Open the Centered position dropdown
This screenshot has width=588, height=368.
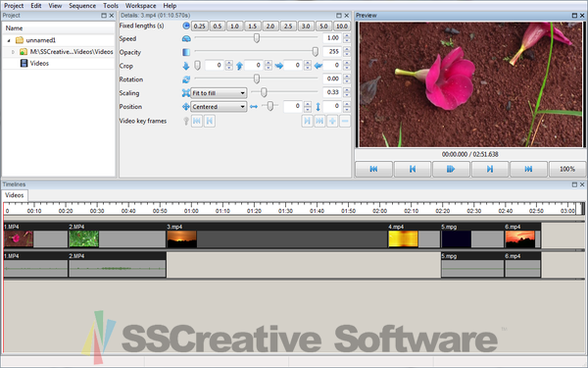click(x=219, y=107)
